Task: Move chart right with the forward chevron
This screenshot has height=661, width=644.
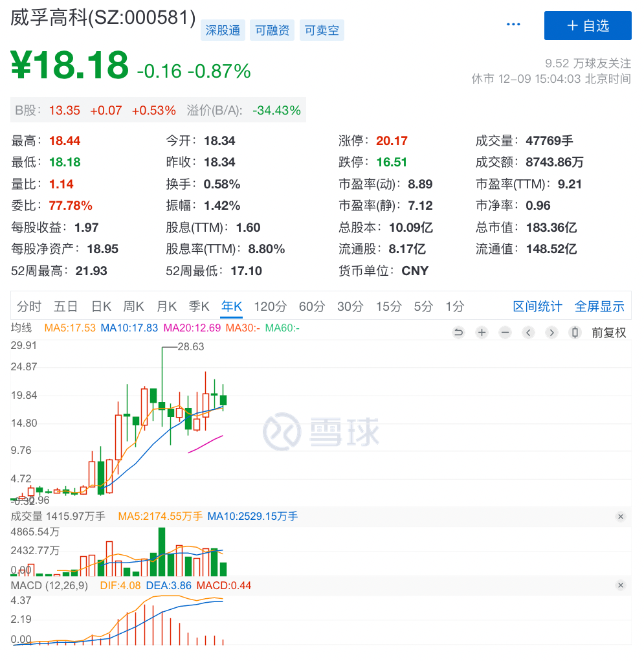Action: (551, 333)
